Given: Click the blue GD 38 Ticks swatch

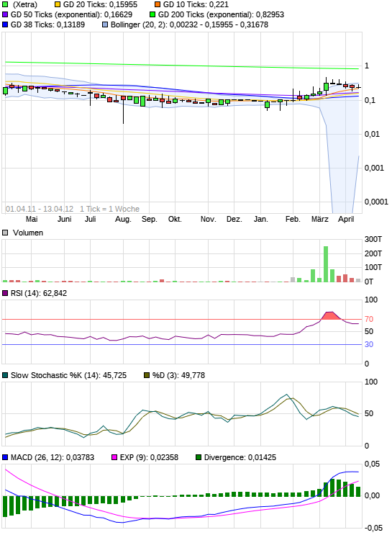Looking at the screenshot, I should point(5,24).
